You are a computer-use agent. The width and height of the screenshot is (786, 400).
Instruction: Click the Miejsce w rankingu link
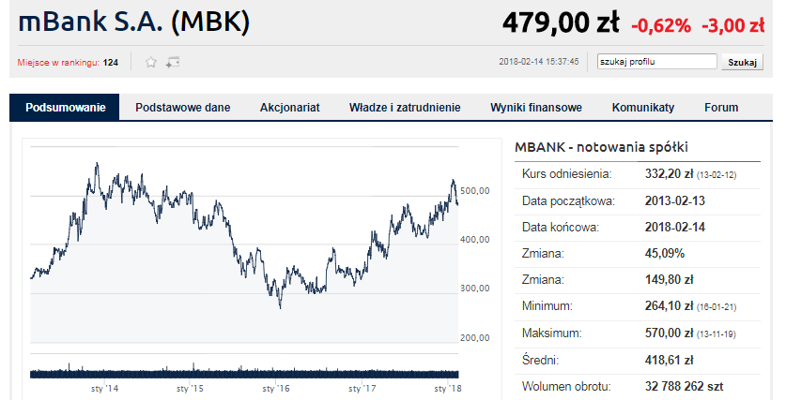[x=58, y=63]
